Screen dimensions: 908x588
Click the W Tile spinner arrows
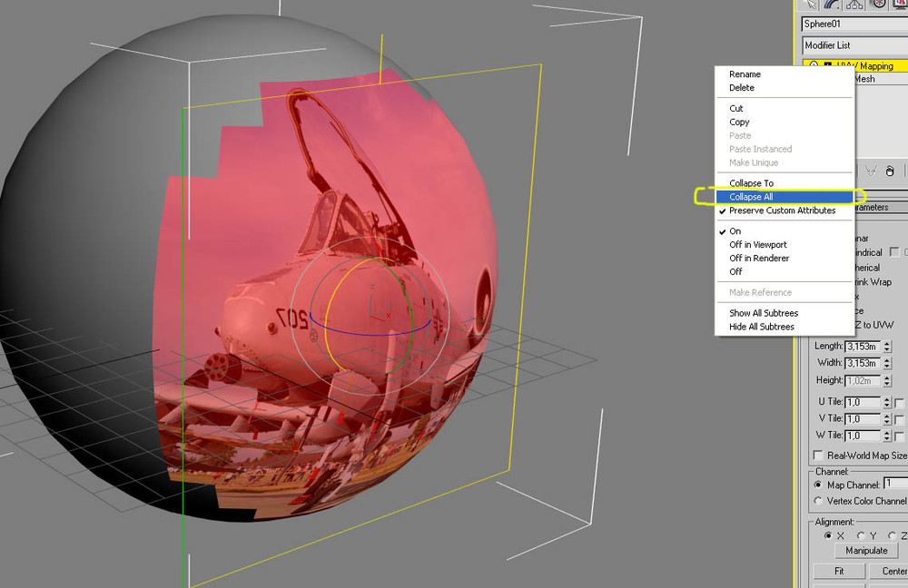click(886, 436)
